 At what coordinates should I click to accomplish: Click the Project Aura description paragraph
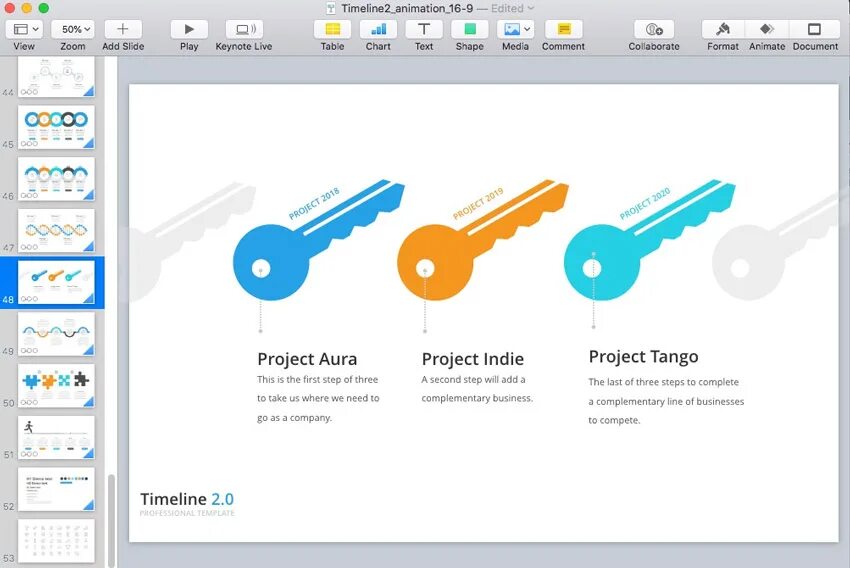(x=318, y=398)
